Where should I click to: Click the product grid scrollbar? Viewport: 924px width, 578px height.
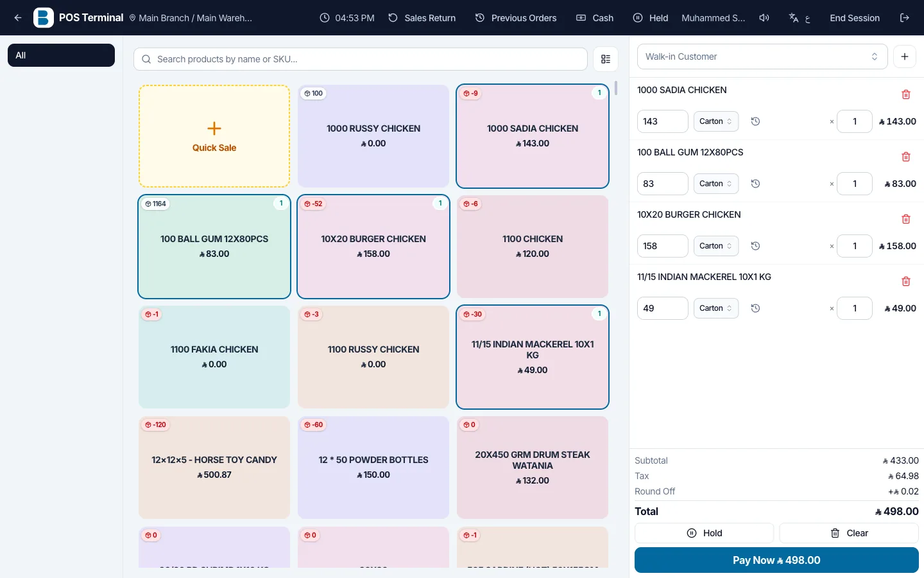pyautogui.click(x=616, y=88)
